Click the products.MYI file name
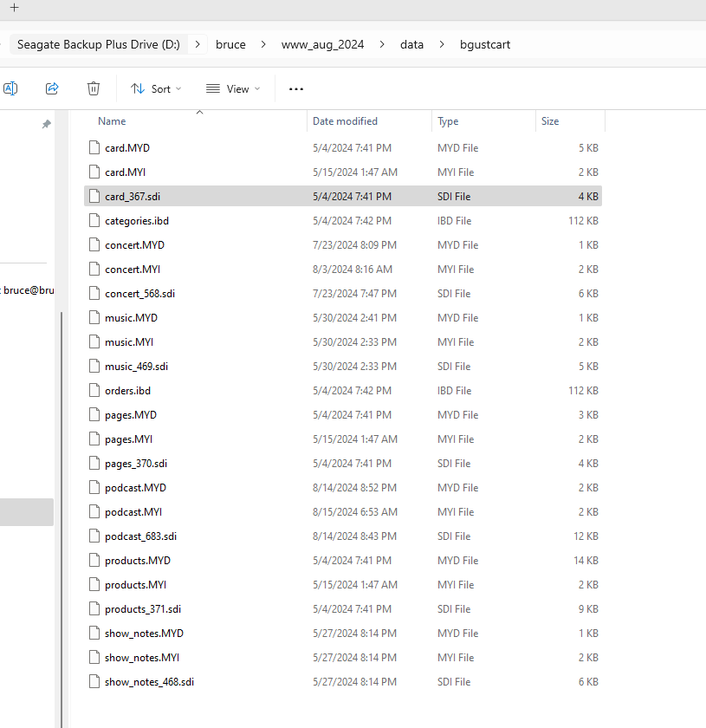The width and height of the screenshot is (706, 728). coord(135,585)
